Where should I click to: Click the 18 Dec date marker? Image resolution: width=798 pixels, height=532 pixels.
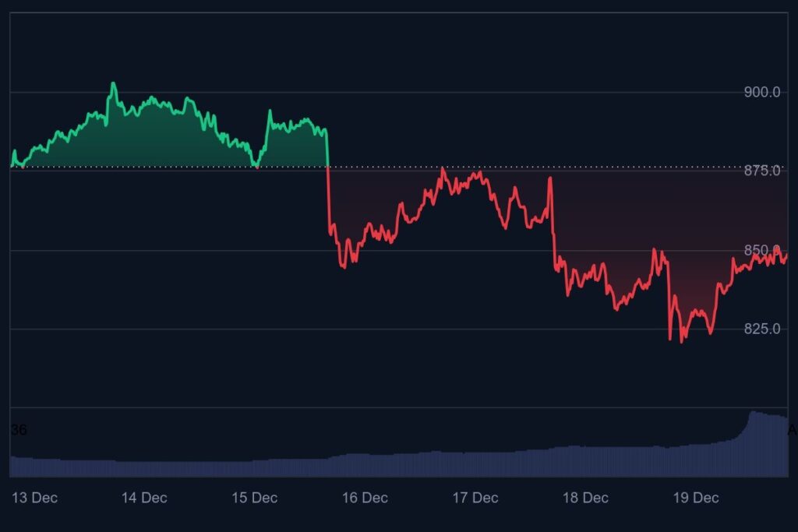click(585, 498)
